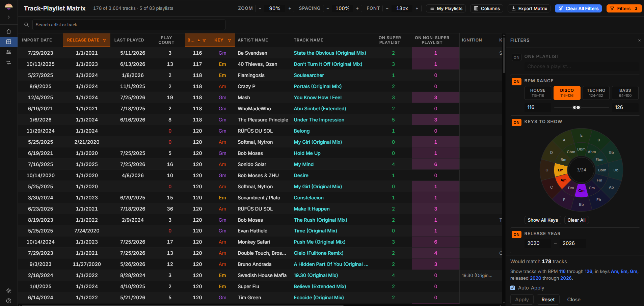The height and width of the screenshot is (306, 644).
Task: Expand the left sidebar with the chevron
Action: coord(9,17)
